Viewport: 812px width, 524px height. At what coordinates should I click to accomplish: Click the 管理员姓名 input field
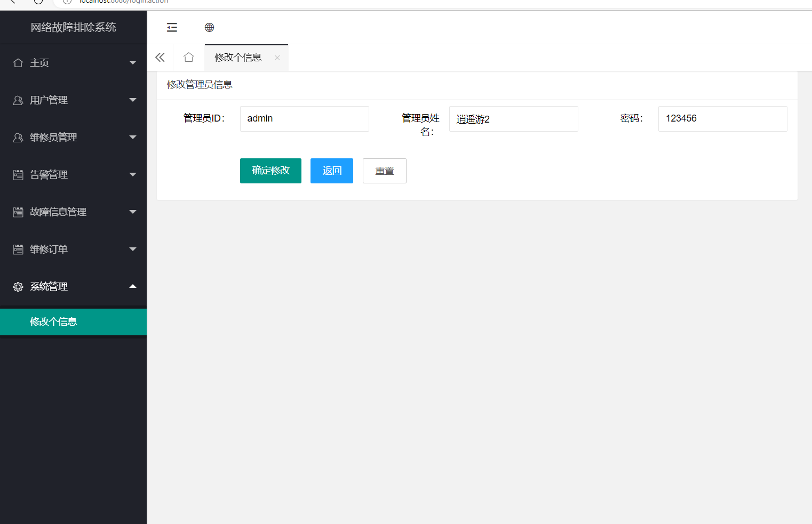pyautogui.click(x=513, y=118)
